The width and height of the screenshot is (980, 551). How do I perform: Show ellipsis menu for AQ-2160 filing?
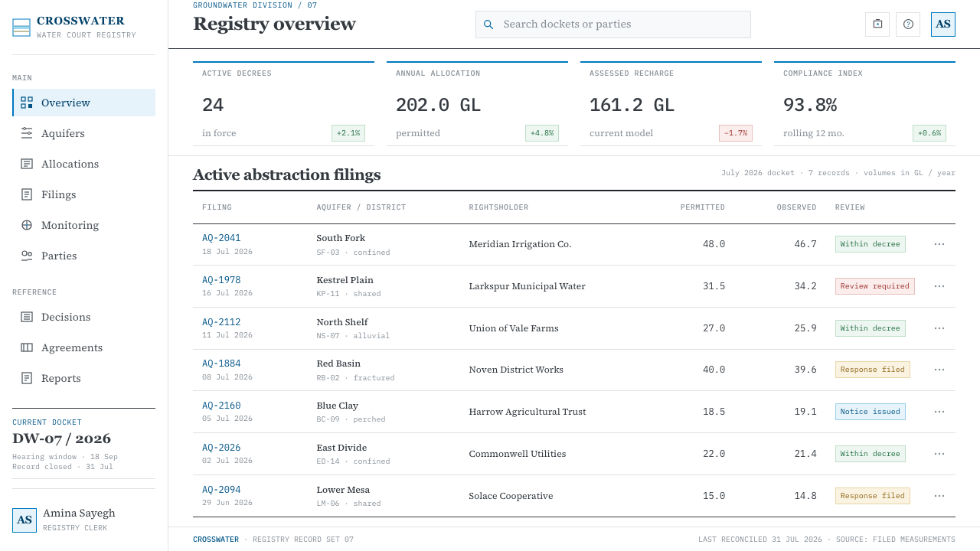point(939,412)
